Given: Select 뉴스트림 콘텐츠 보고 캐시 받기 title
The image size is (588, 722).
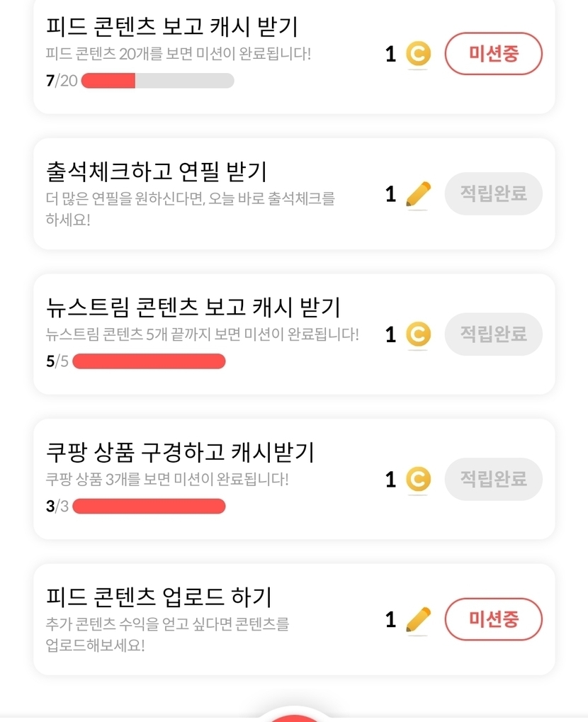Looking at the screenshot, I should tap(193, 308).
